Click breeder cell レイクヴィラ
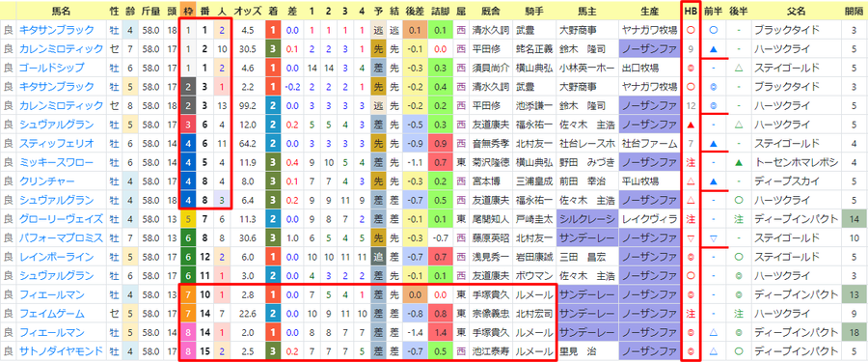The width and height of the screenshot is (868, 362). pos(649,219)
